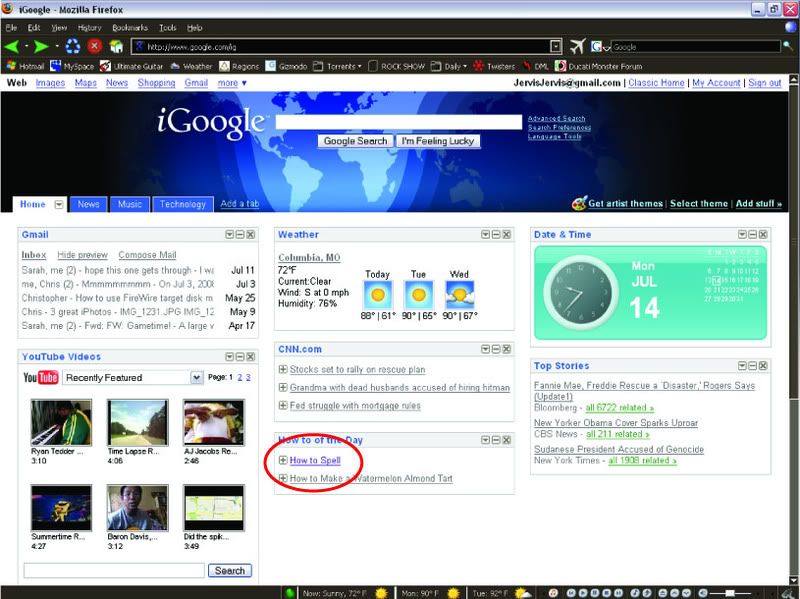Click the search magnifier in the toolbar

[788, 46]
